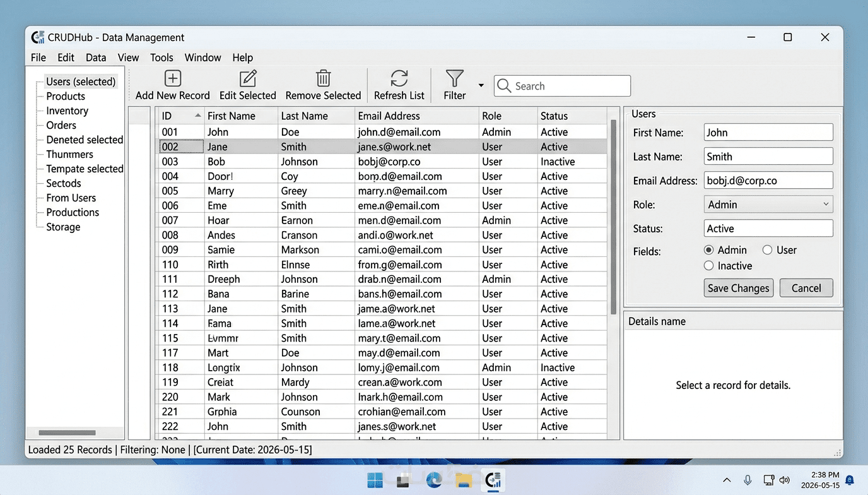Open the Data menu
The image size is (868, 495).
[96, 57]
